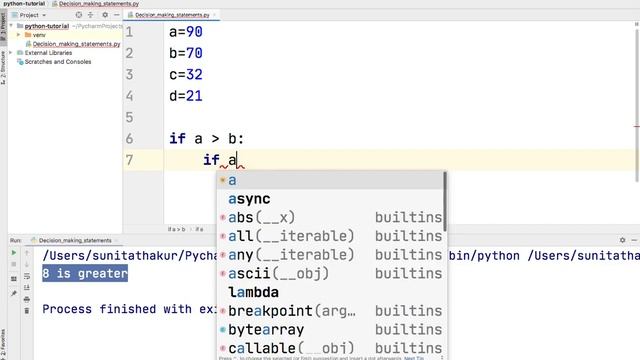Hide the Project panel with minus icon
This screenshot has width=640, height=360.
(116, 15)
